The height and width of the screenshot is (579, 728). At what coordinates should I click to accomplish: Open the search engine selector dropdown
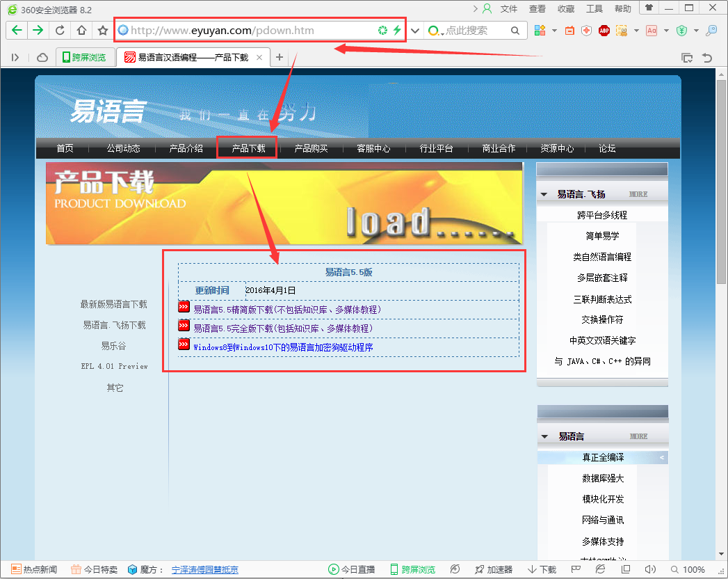[435, 31]
